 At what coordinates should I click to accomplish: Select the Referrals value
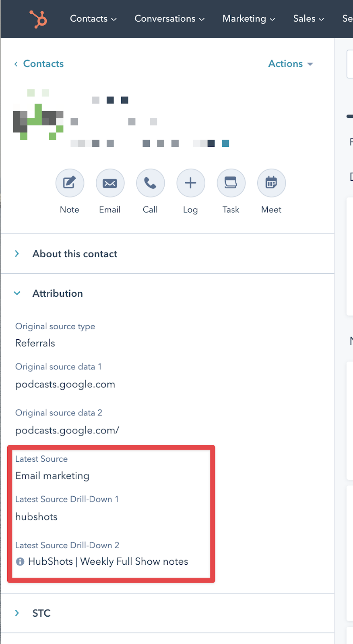(x=35, y=343)
